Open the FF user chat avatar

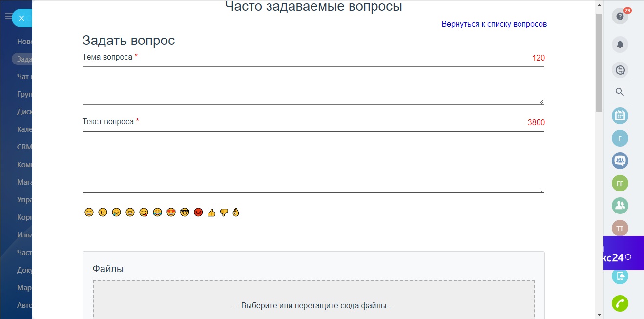(620, 184)
